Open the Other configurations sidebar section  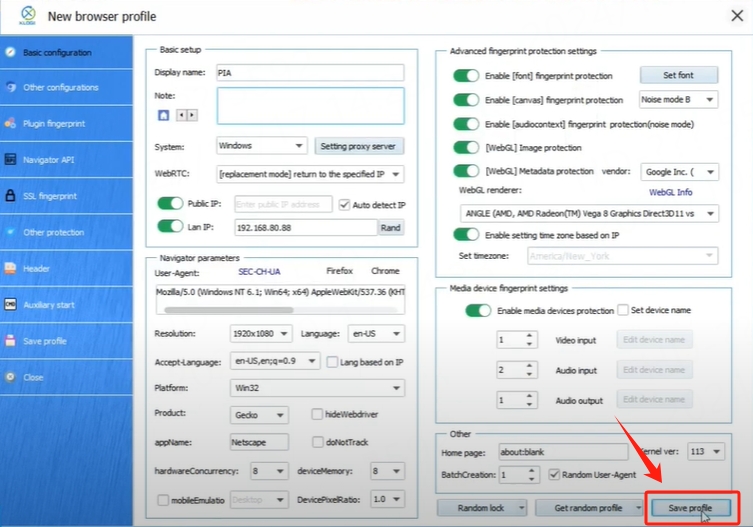coord(60,88)
